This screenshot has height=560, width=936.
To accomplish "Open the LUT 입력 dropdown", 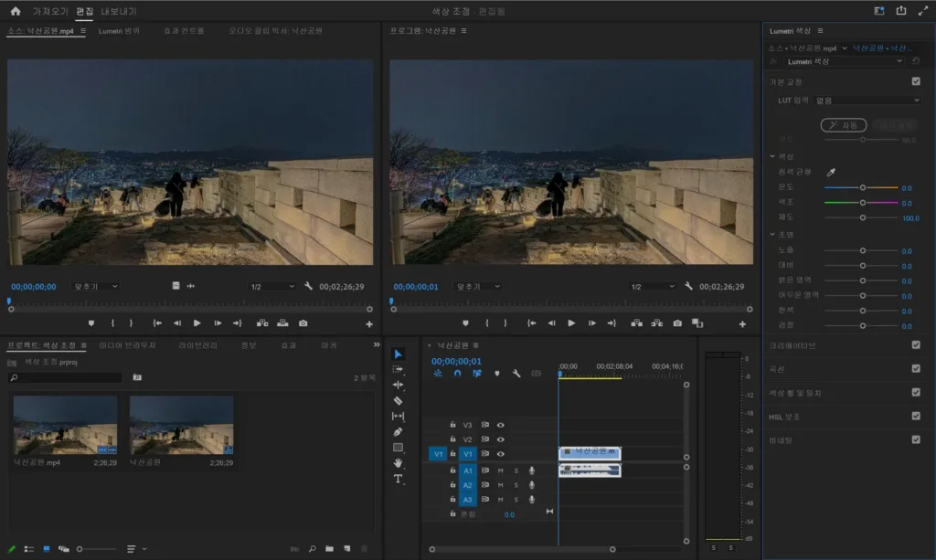I will tap(867, 100).
